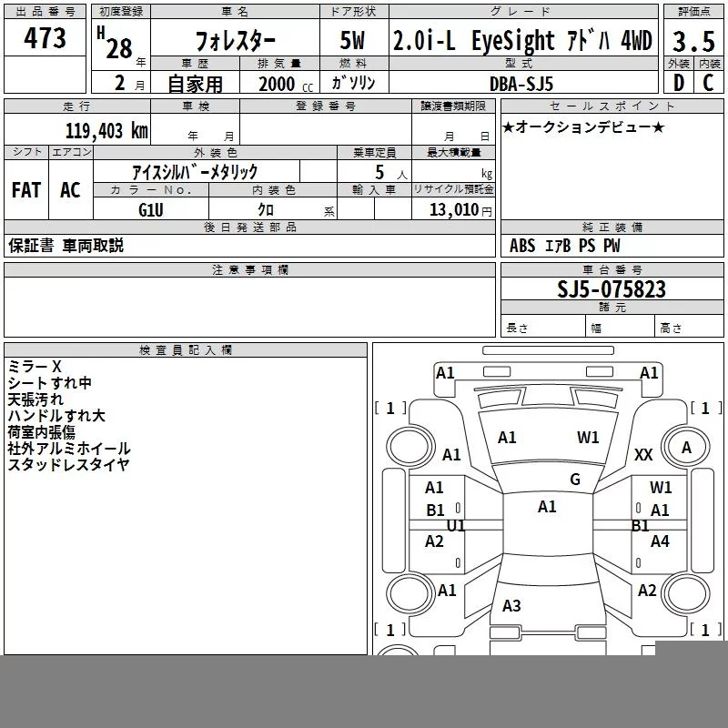Click the "出品番号" header label

pyautogui.click(x=45, y=12)
